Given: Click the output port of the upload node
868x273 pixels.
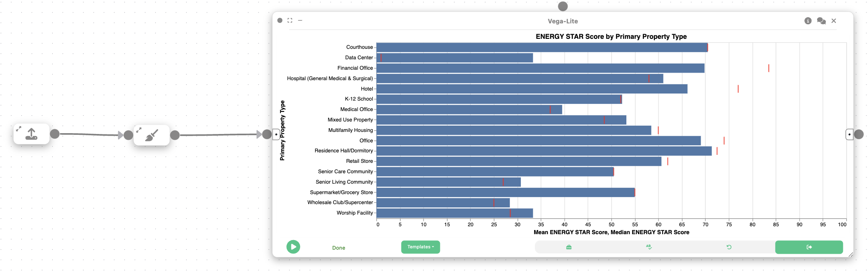Looking at the screenshot, I should [55, 134].
